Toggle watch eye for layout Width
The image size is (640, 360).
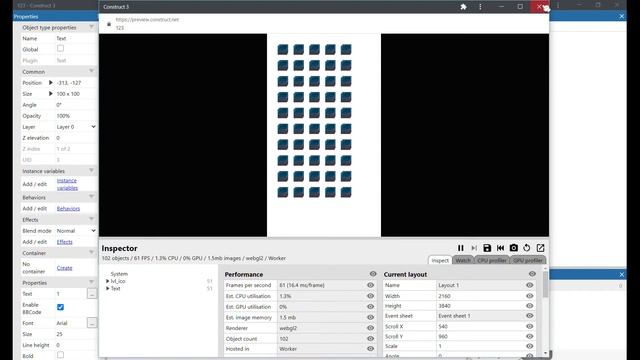pyautogui.click(x=529, y=296)
